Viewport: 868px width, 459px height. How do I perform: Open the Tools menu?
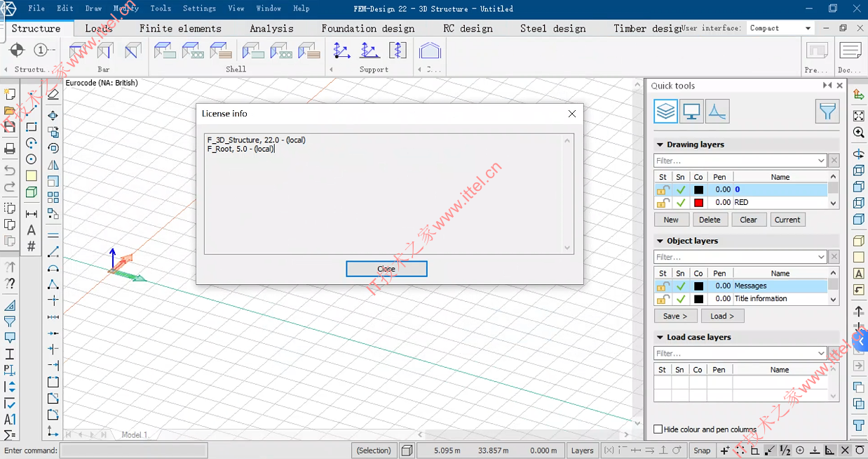coord(161,8)
